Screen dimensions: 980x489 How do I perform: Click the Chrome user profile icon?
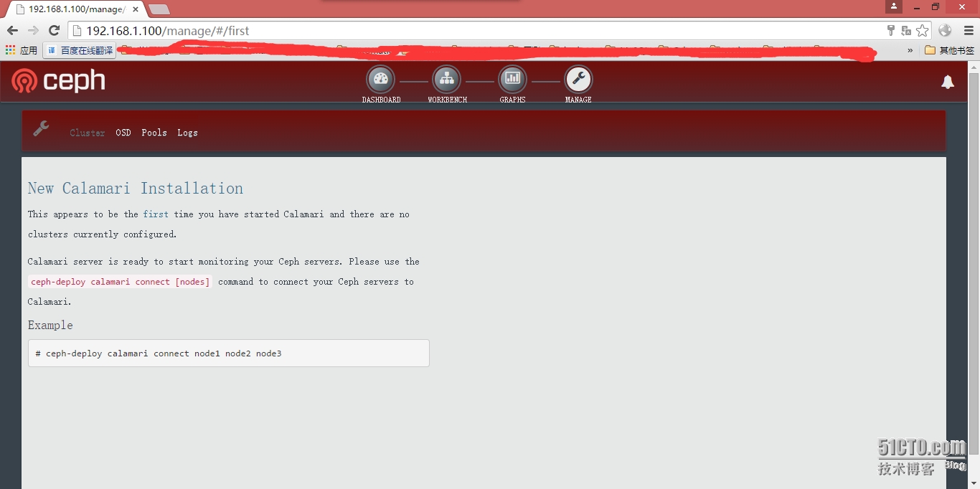(894, 6)
